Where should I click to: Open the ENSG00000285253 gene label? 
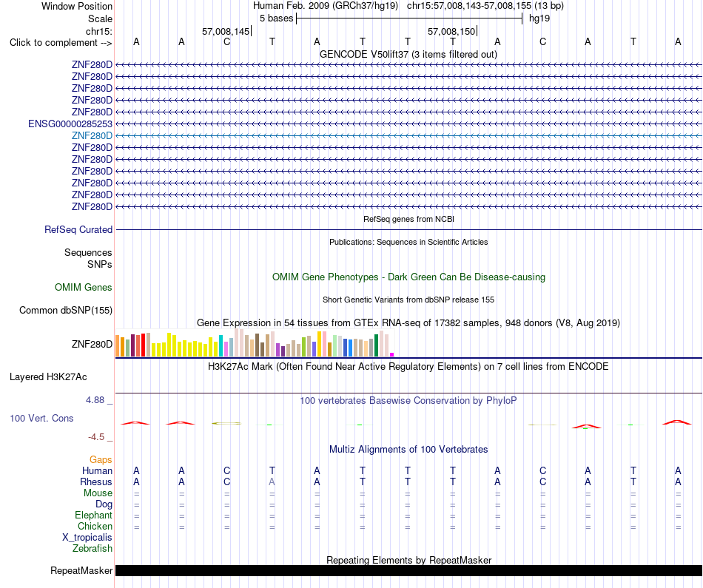point(70,124)
